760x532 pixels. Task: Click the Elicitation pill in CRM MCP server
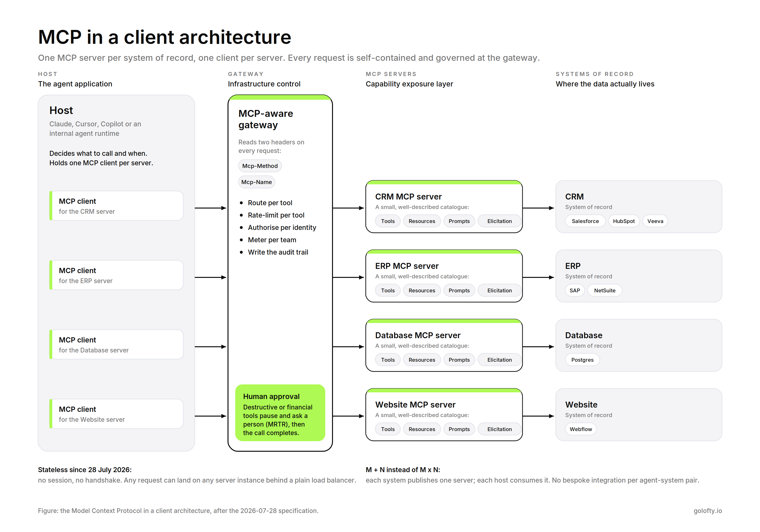(x=499, y=221)
